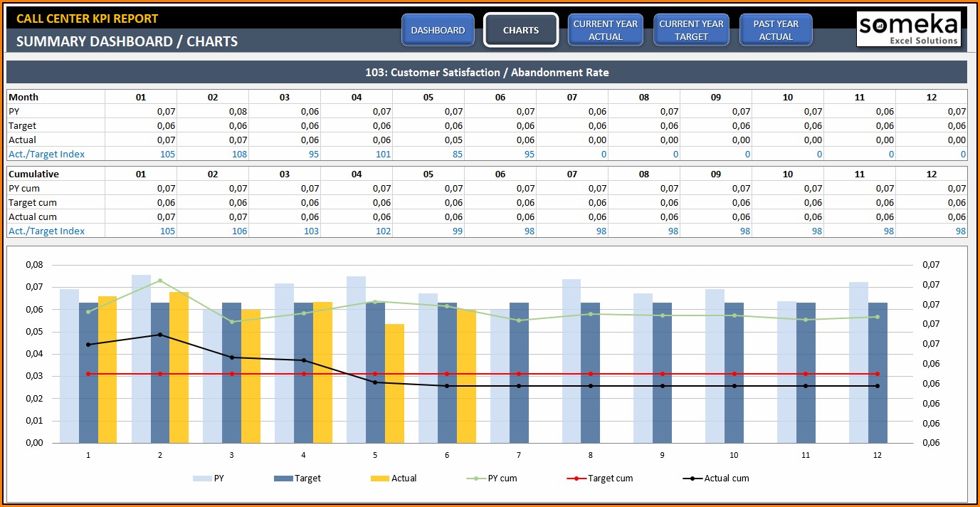The width and height of the screenshot is (980, 507).
Task: Click the DASHBOARD navigation button
Action: point(438,31)
